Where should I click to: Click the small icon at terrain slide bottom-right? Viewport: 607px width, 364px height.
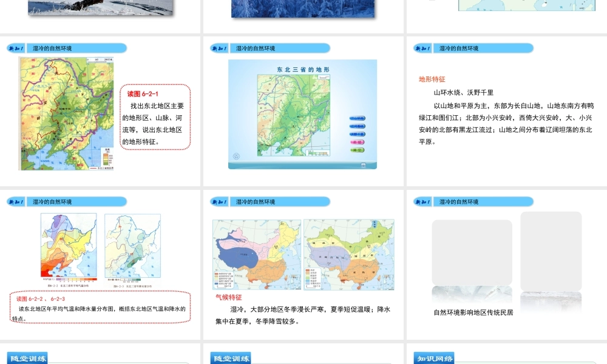pos(364,164)
